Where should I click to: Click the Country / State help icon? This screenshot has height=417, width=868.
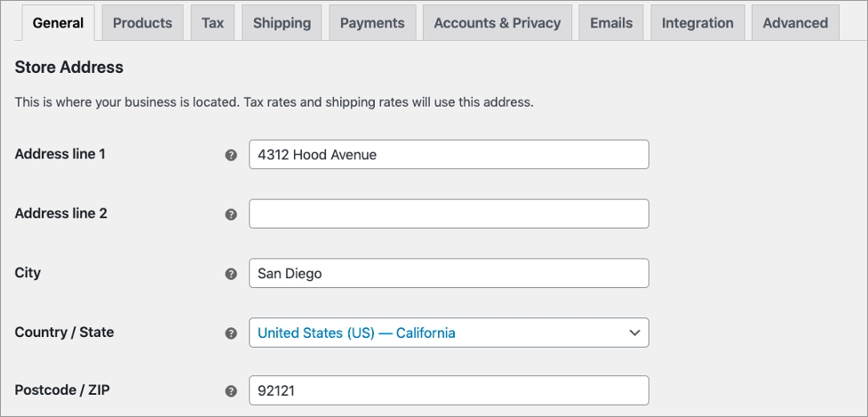(x=231, y=333)
